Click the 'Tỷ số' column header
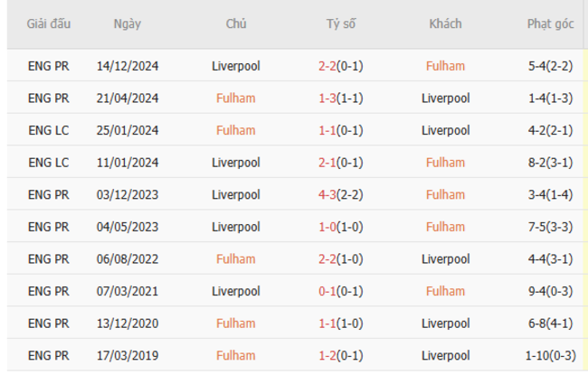588x375 pixels. (341, 24)
